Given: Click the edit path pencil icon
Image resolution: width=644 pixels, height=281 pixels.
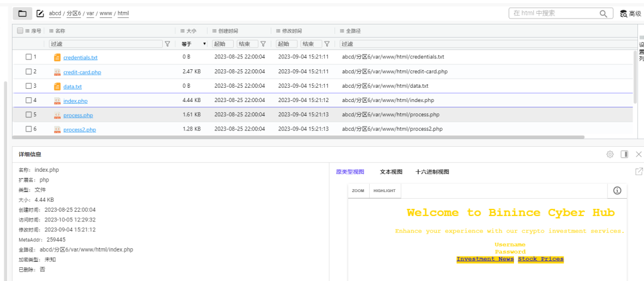Looking at the screenshot, I should pyautogui.click(x=41, y=14).
